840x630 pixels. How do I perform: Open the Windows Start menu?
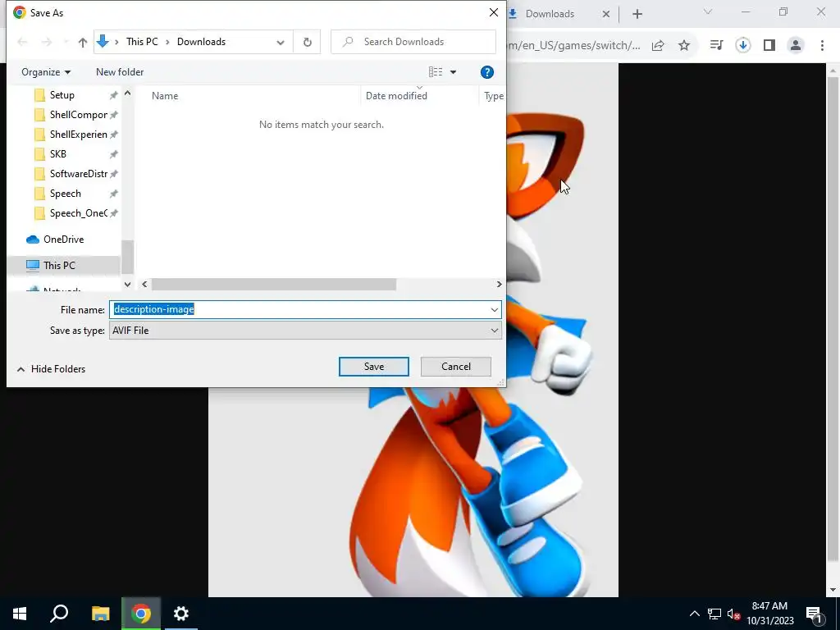(x=20, y=614)
